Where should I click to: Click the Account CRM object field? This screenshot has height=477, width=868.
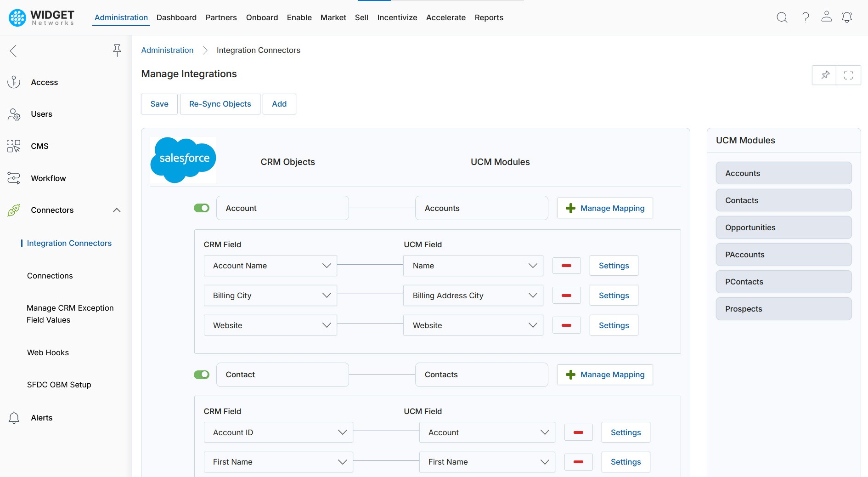coord(282,208)
